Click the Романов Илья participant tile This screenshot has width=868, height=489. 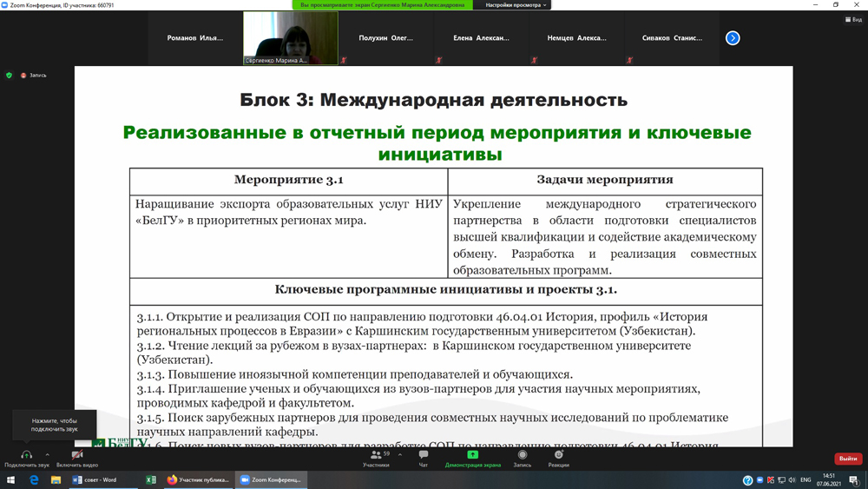pyautogui.click(x=195, y=38)
